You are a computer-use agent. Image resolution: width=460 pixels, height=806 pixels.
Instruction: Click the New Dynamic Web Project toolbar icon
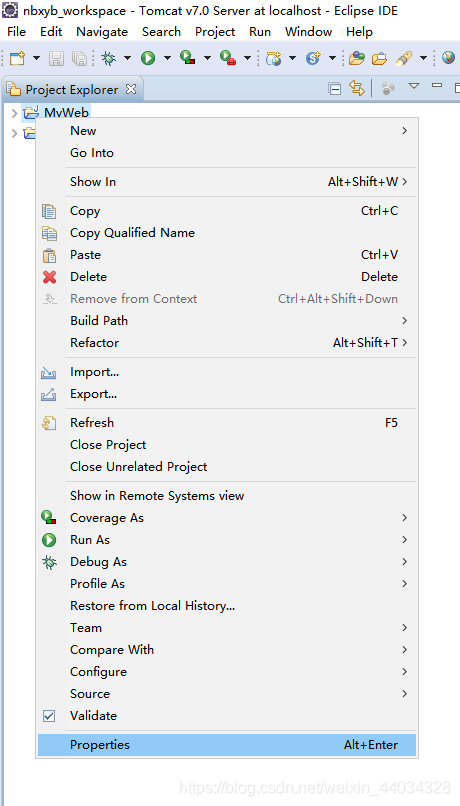coord(273,58)
